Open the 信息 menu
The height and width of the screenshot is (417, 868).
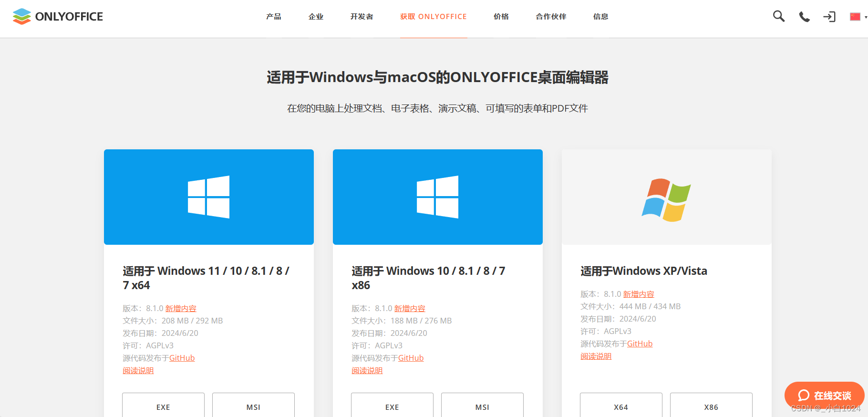[x=600, y=17]
